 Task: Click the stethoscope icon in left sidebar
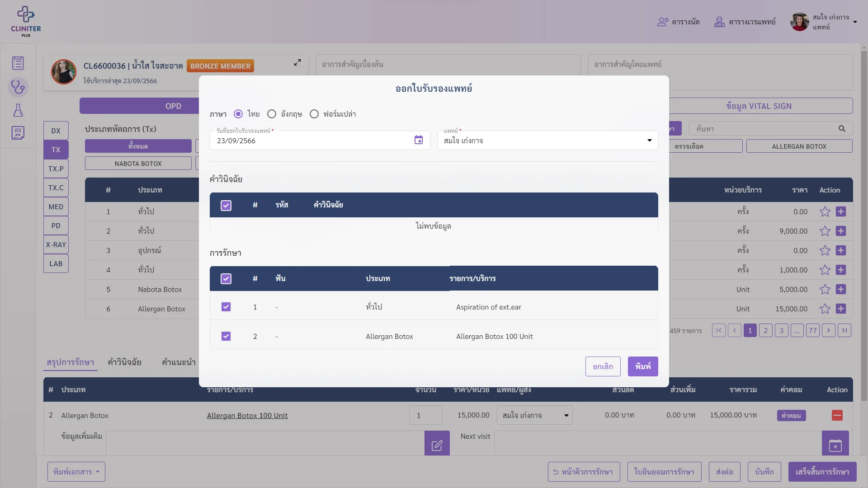pyautogui.click(x=18, y=87)
